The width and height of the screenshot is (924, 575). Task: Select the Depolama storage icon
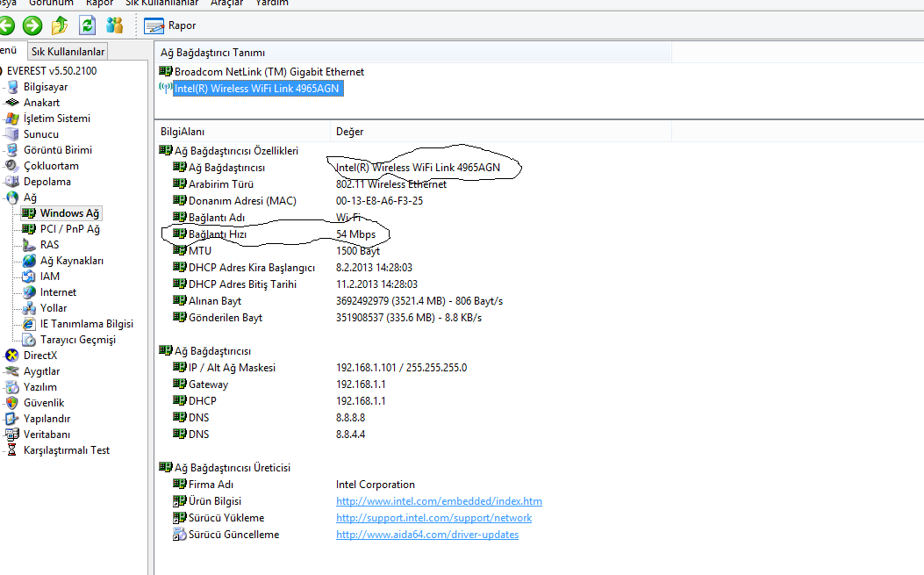click(12, 182)
